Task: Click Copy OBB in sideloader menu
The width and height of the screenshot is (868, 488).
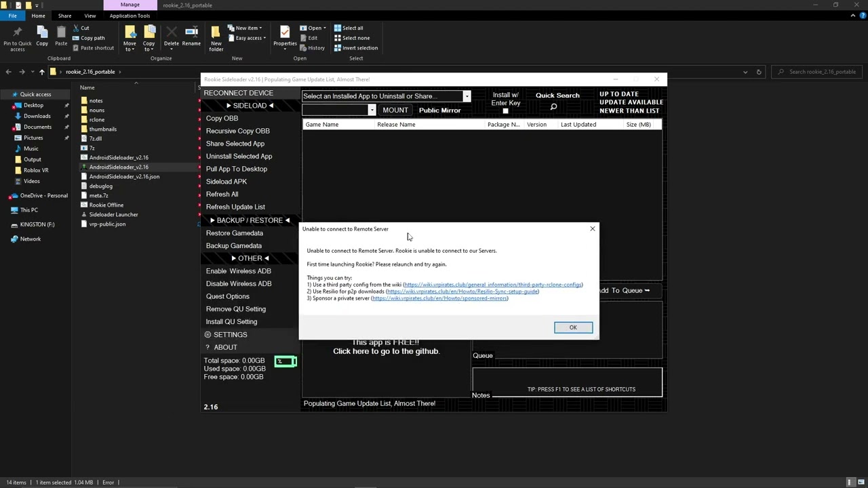Action: [x=222, y=118]
